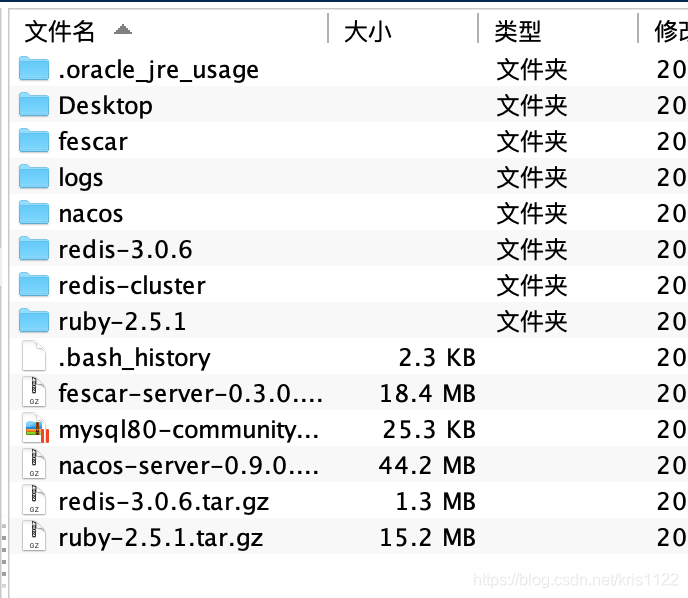Select the redis-cluster folder name
Screen dimensions: 688x598
coord(132,285)
